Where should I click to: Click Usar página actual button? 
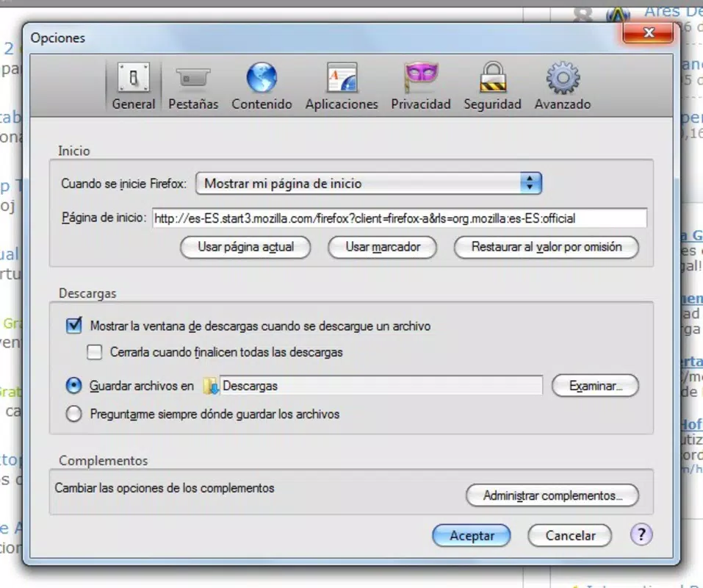tap(245, 247)
